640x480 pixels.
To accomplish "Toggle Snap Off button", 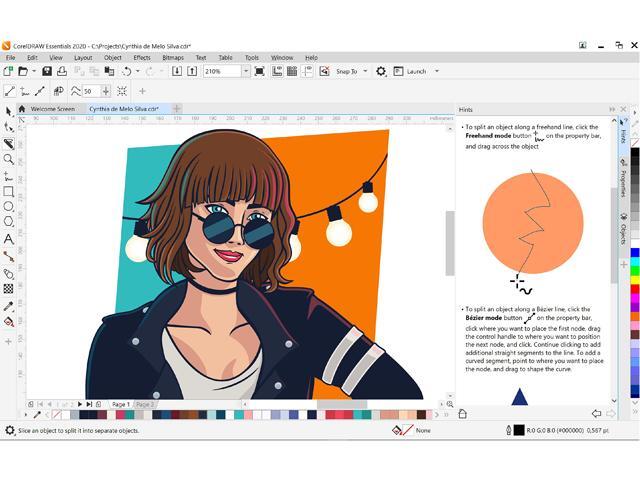I will [x=324, y=71].
